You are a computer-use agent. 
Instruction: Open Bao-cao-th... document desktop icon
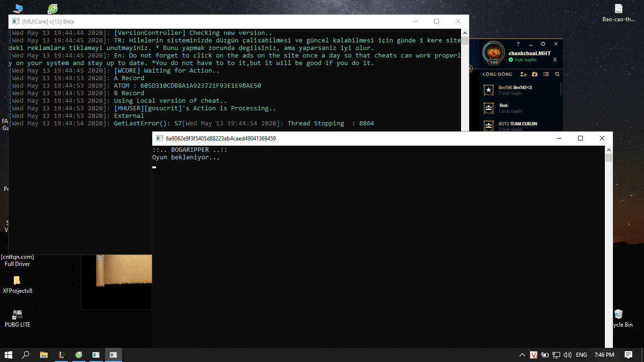click(619, 13)
